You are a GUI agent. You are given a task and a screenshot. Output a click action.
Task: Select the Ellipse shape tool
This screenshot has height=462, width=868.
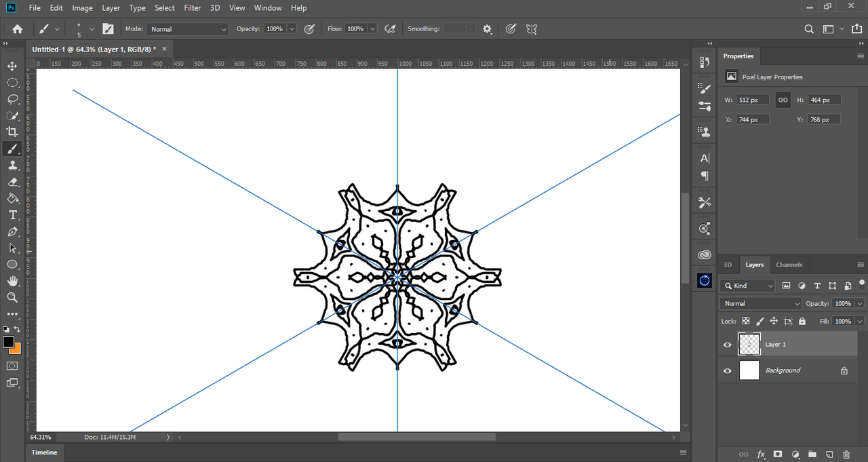point(12,265)
